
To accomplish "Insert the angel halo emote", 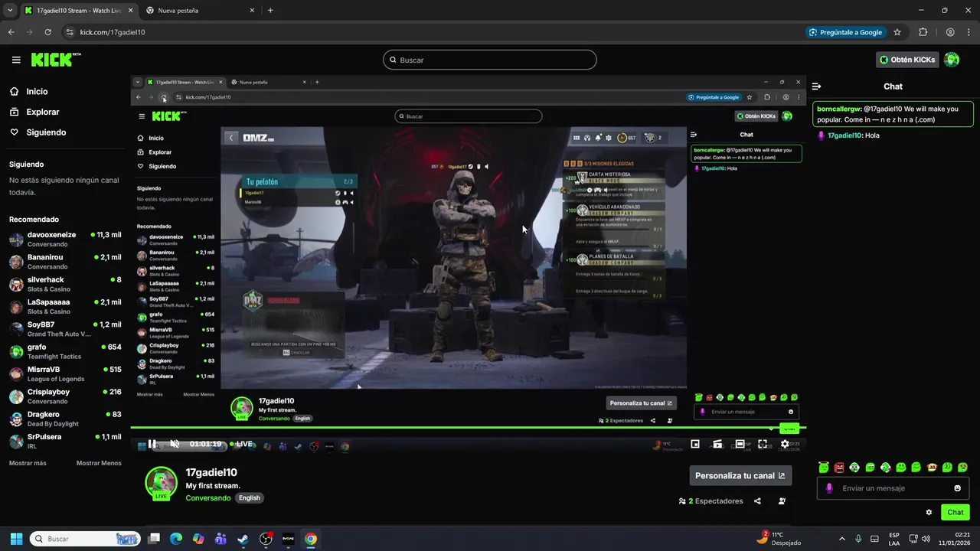I will [x=824, y=467].
